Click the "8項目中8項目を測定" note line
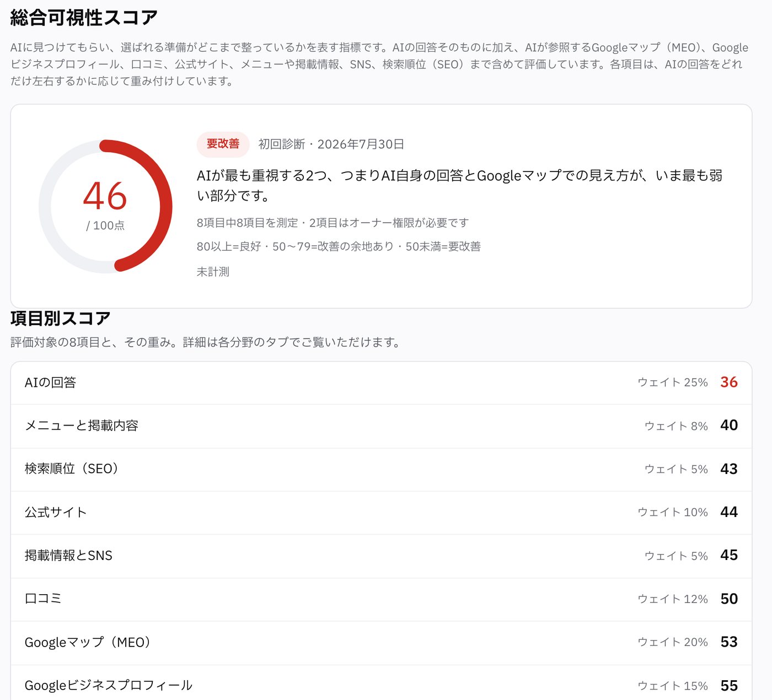 click(x=333, y=223)
